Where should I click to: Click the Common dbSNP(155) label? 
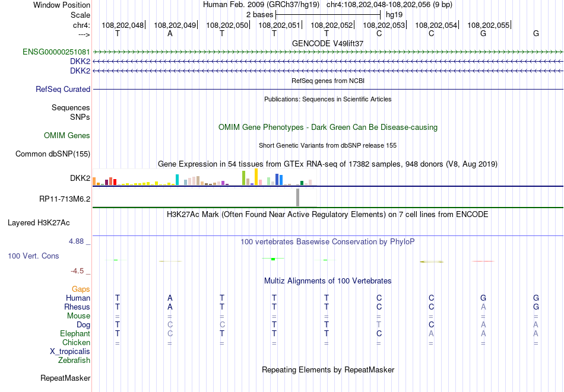(x=52, y=154)
